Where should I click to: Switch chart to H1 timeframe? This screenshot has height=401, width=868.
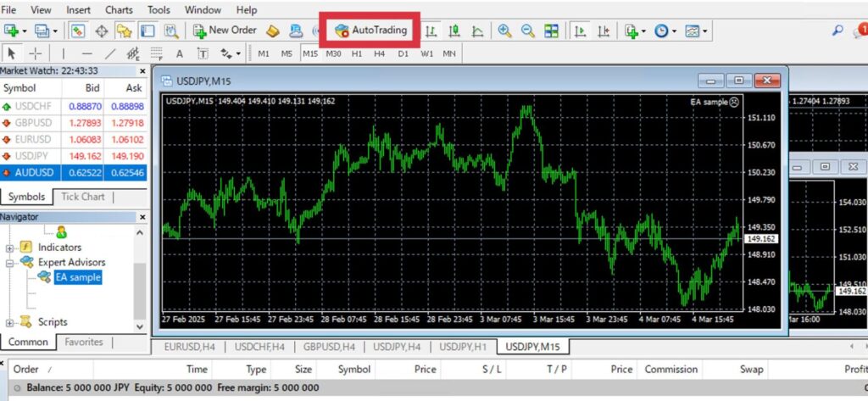pos(357,53)
